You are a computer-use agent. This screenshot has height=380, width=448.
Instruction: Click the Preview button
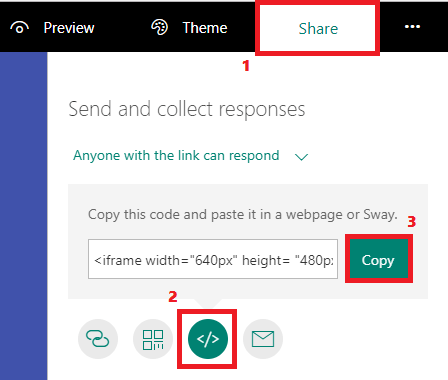pyautogui.click(x=52, y=28)
